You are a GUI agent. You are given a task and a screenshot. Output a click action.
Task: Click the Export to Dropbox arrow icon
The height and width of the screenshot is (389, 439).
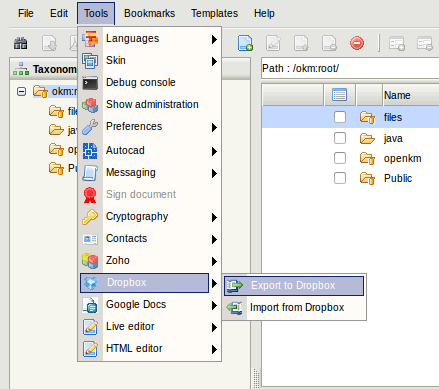235,286
